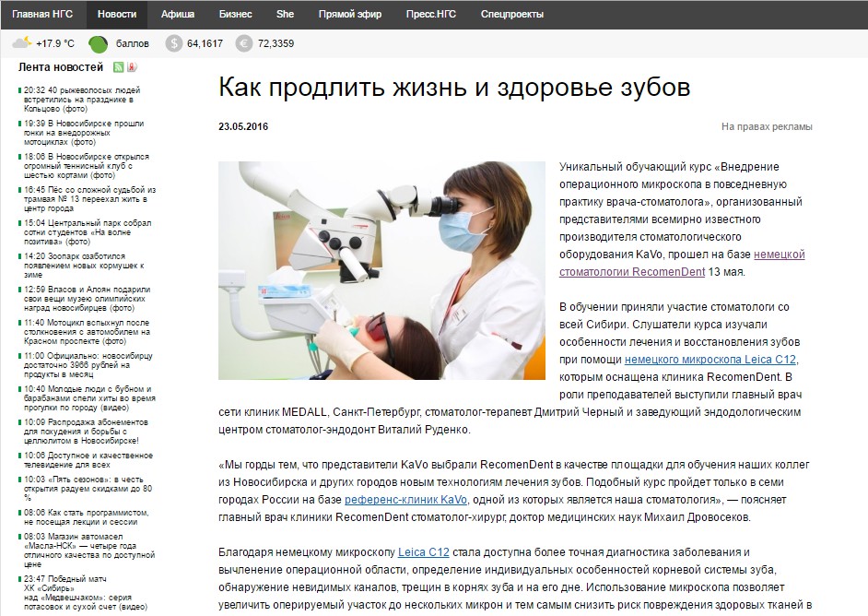Open news about 3966 рублей на продукты
Viewport: 868px width, 616px height.
pyautogui.click(x=88, y=365)
